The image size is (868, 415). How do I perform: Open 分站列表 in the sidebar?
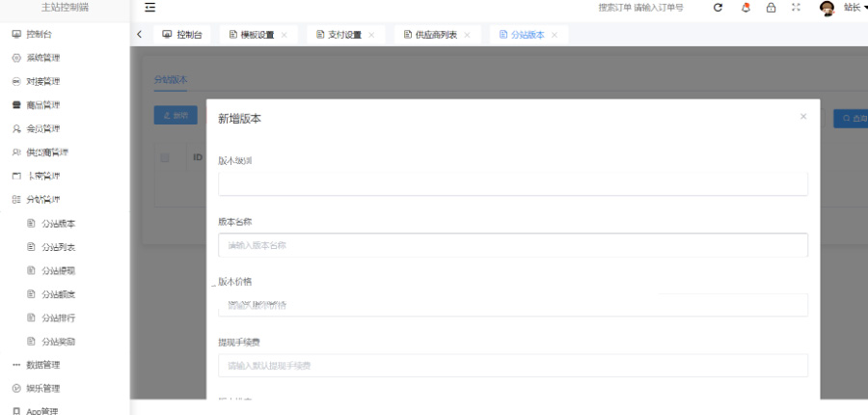(58, 247)
